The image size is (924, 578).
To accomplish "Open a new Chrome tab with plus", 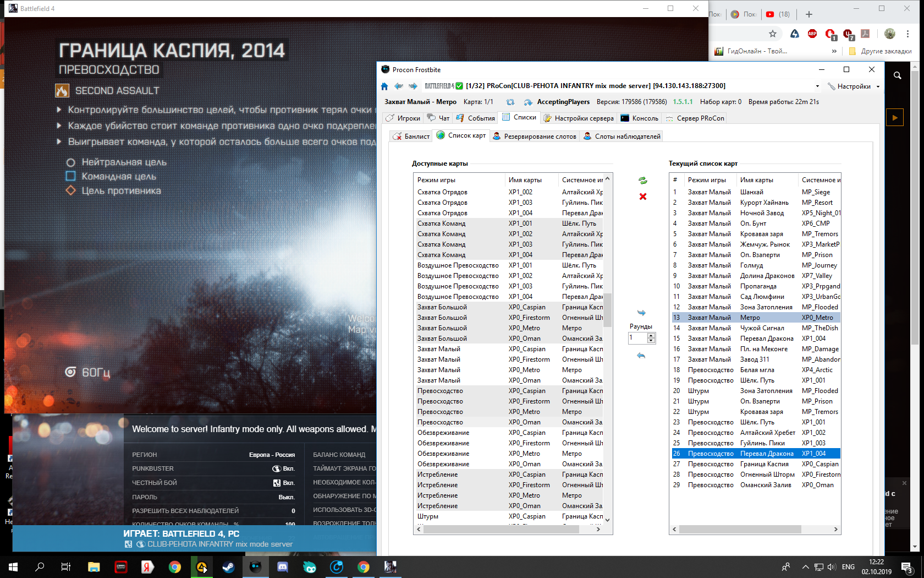I will point(809,14).
